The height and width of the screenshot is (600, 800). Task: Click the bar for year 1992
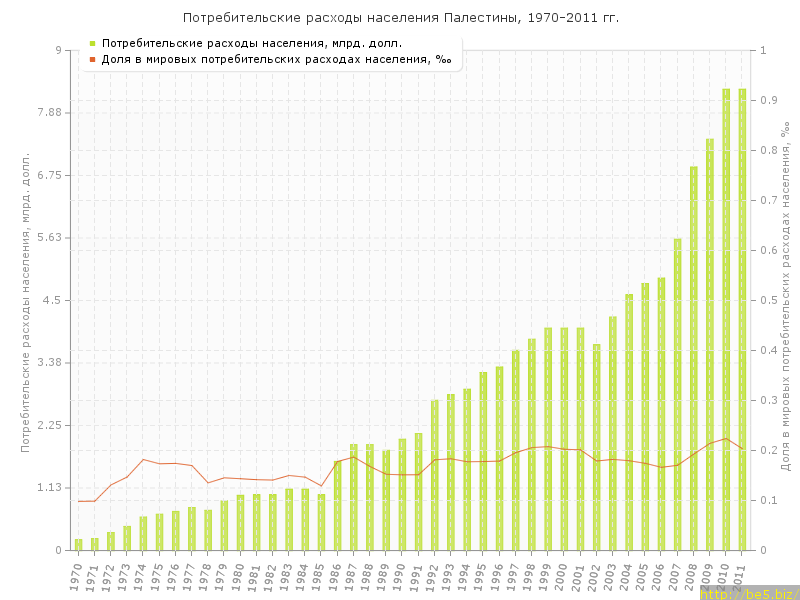point(434,475)
